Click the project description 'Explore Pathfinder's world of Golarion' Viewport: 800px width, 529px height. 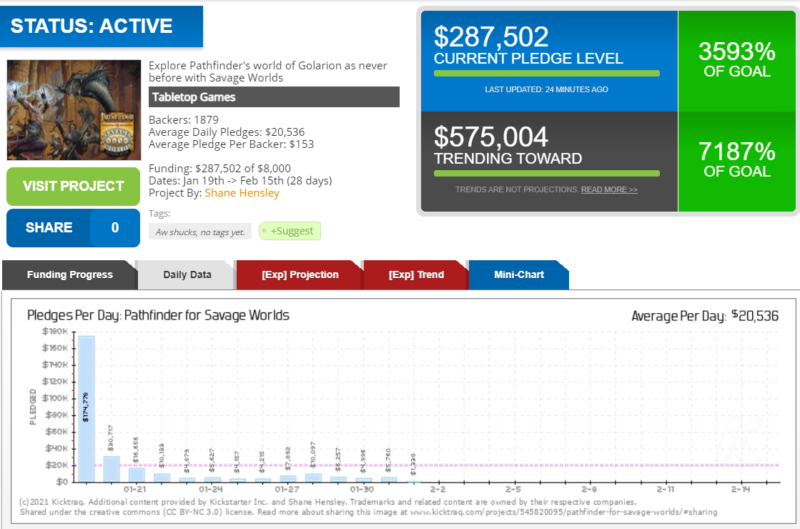(x=268, y=71)
